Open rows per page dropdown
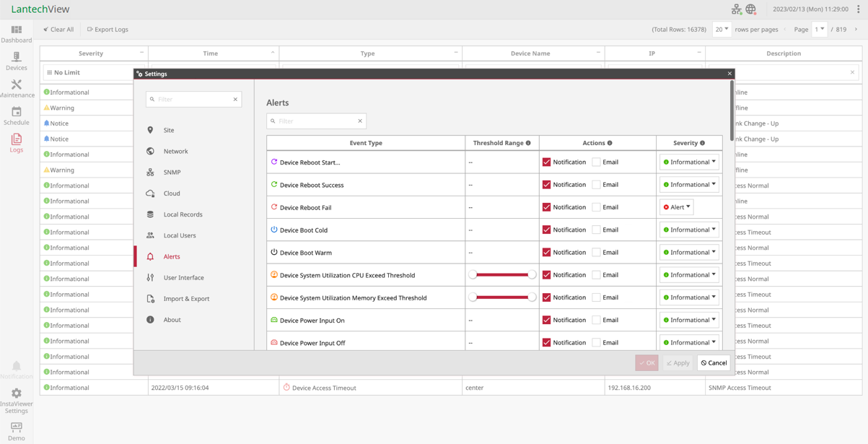This screenshot has width=868, height=444. (722, 30)
